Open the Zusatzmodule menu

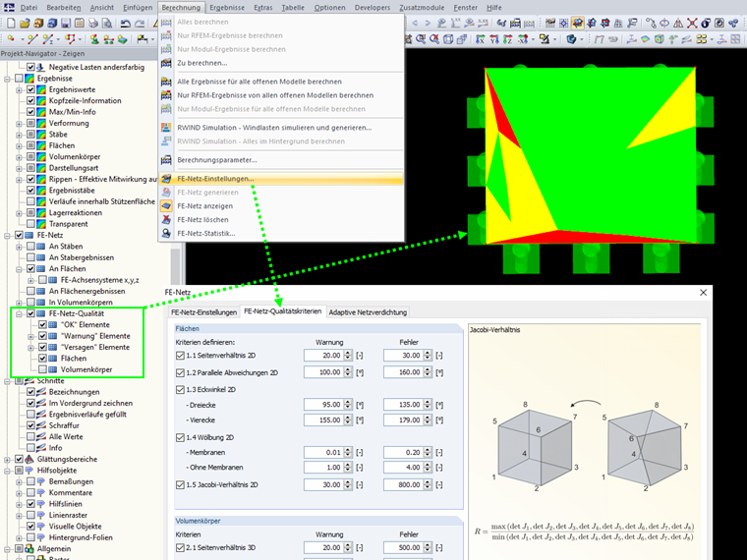[x=422, y=7]
